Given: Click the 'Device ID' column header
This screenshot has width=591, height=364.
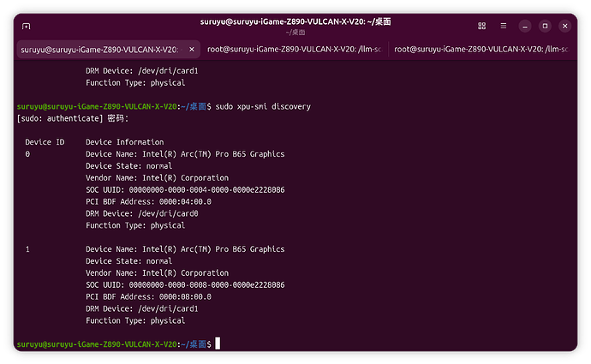Looking at the screenshot, I should pyautogui.click(x=45, y=142).
